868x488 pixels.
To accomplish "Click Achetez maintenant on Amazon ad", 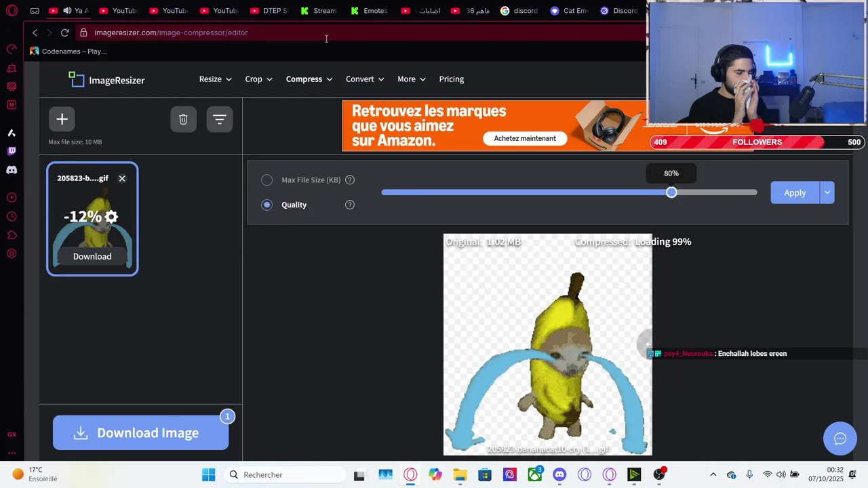I will (x=525, y=138).
